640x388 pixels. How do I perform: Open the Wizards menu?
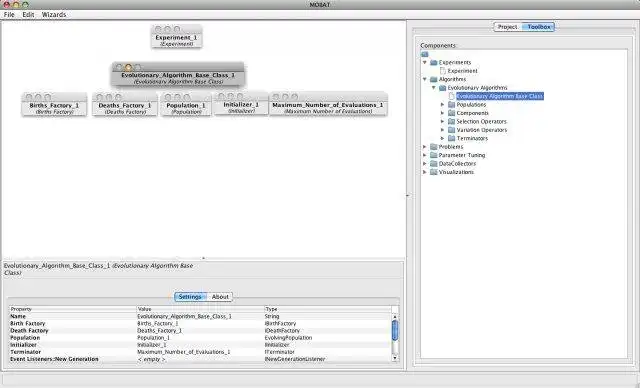coord(54,14)
